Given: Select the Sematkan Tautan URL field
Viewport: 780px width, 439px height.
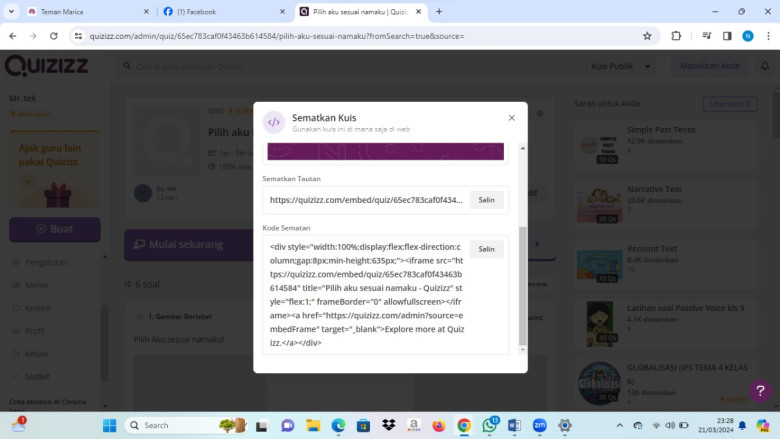Looking at the screenshot, I should tap(366, 200).
